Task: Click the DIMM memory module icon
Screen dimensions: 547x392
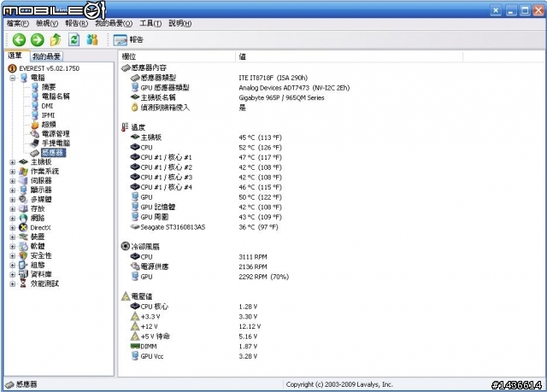Action: (x=135, y=347)
